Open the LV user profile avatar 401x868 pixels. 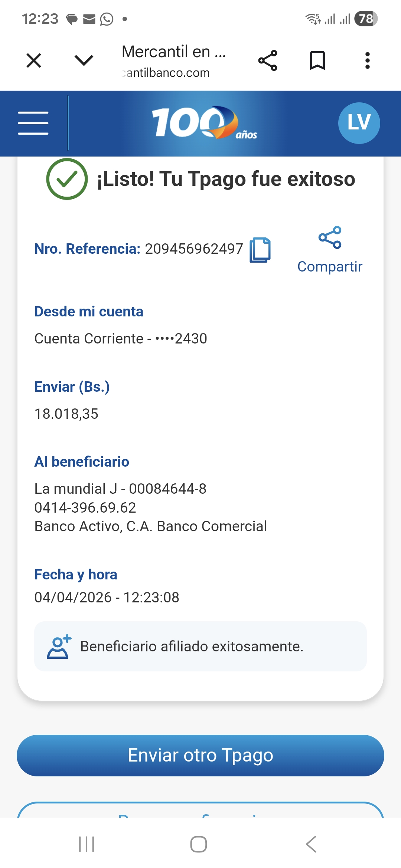coord(359,123)
